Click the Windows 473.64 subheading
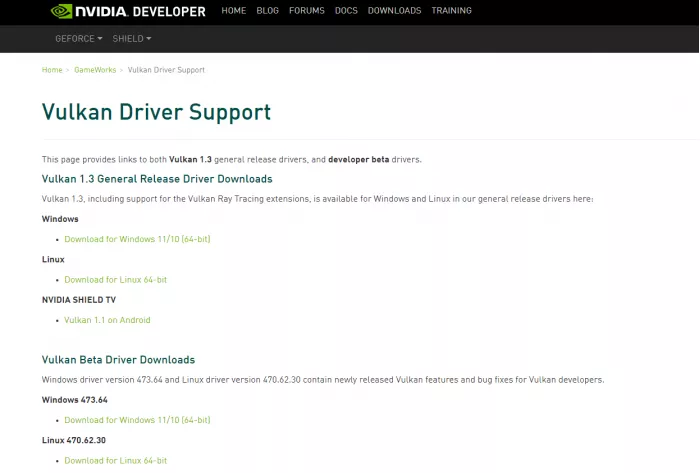This screenshot has height=473, width=700. click(75, 400)
